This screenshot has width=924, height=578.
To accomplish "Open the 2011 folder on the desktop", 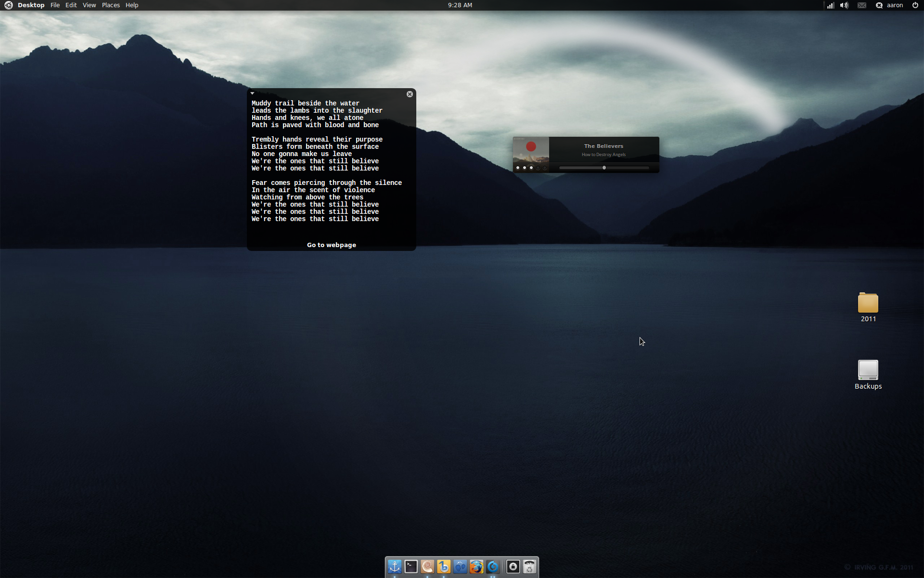I will 868,307.
